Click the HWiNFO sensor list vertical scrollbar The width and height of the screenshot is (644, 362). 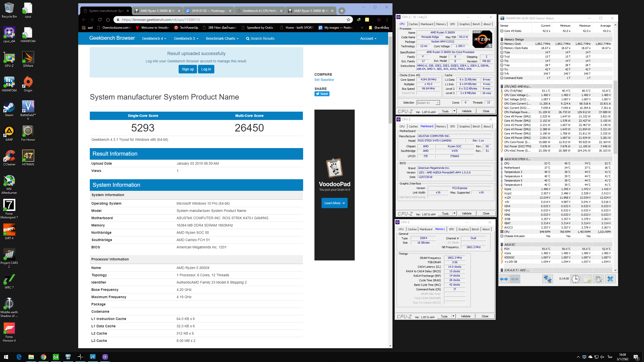615,117
